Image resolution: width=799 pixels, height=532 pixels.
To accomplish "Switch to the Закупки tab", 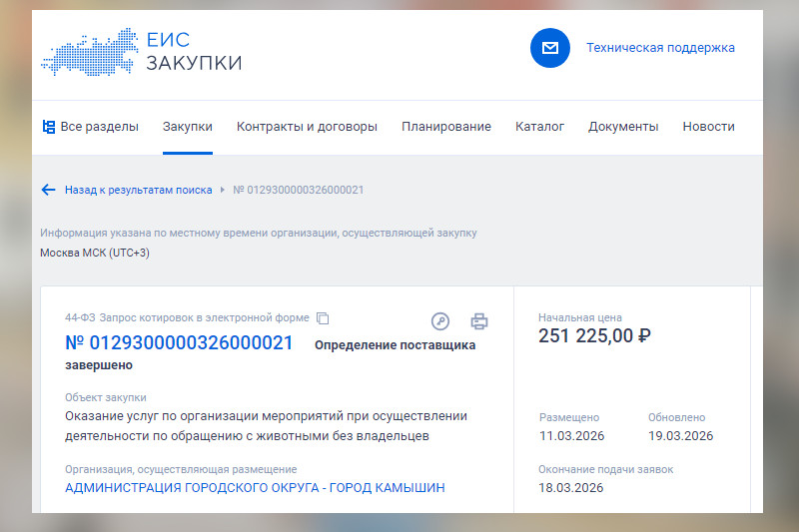I will [188, 127].
